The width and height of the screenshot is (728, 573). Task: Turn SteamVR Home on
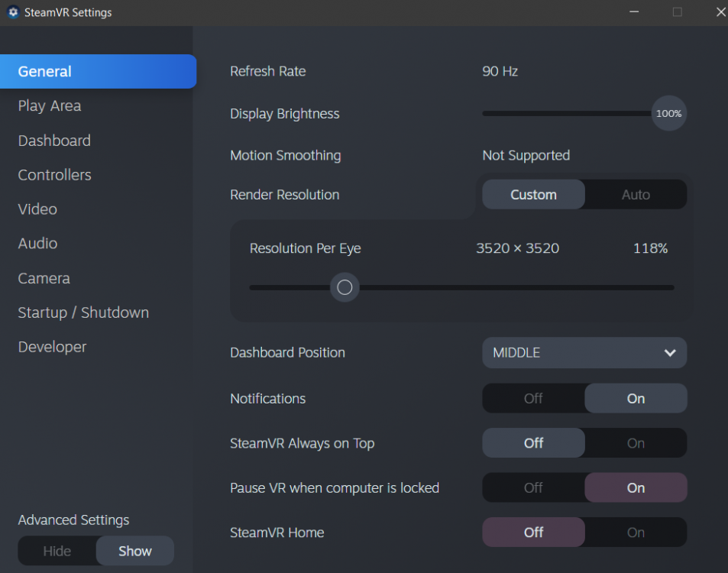[x=636, y=533]
